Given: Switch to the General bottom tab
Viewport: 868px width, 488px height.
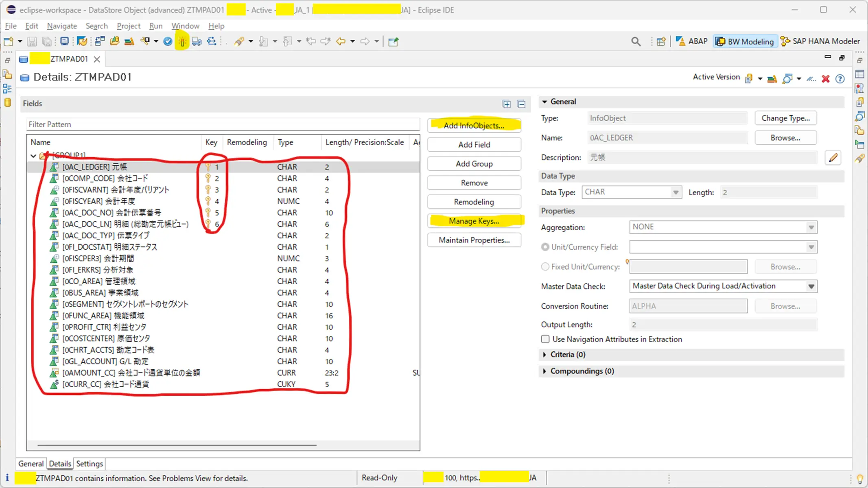Looking at the screenshot, I should (31, 464).
